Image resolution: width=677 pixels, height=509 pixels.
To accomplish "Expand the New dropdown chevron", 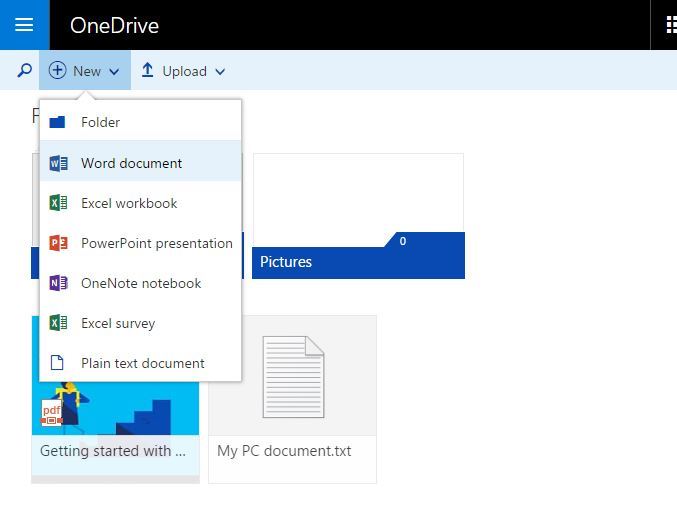I will tap(114, 72).
